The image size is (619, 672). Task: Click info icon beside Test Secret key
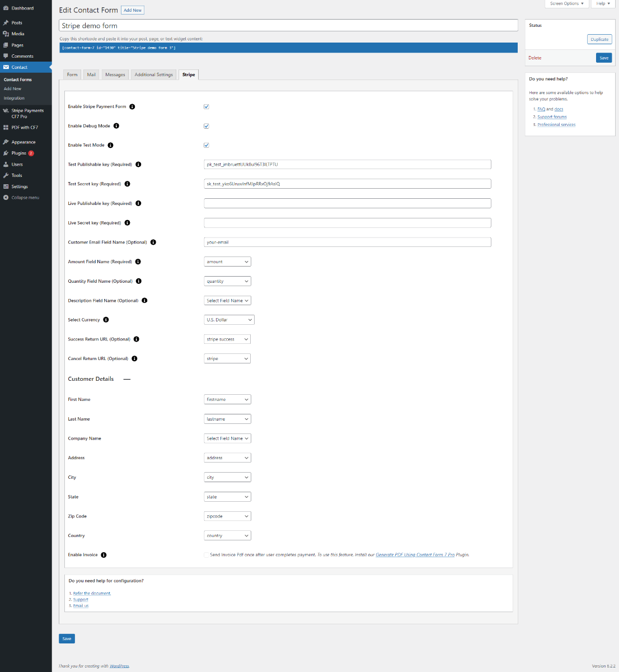pos(127,184)
